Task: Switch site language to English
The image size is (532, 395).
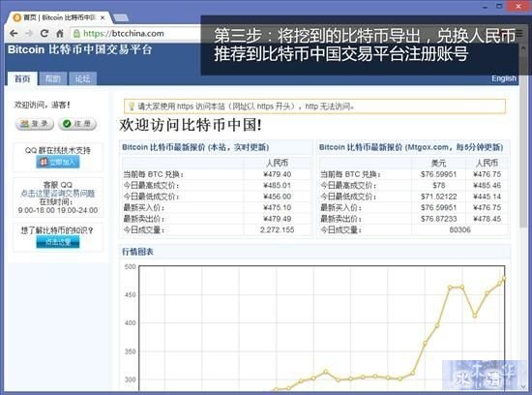Action: 504,78
